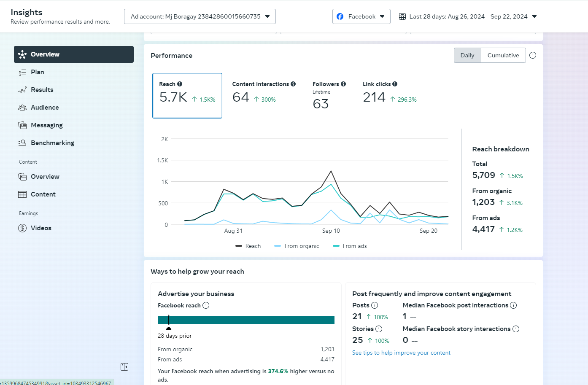Image resolution: width=588 pixels, height=385 pixels.
Task: Collapse the sidebar using the panel icon
Action: click(124, 367)
